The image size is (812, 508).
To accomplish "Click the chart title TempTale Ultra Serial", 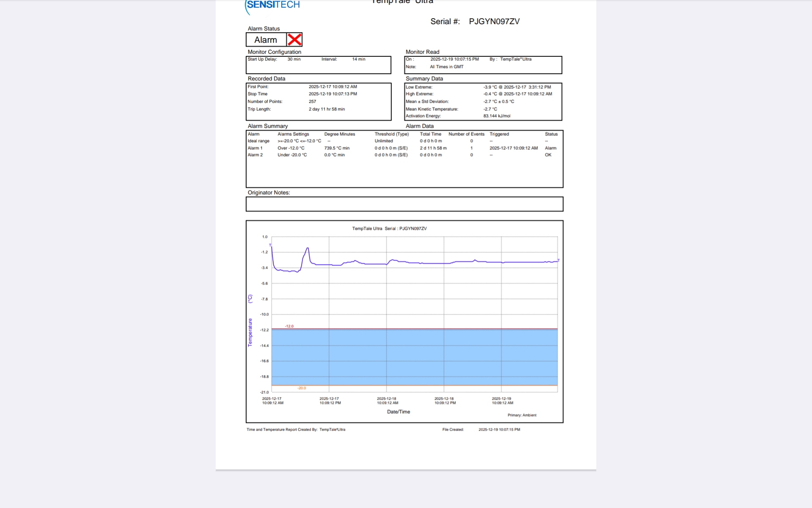I will (x=389, y=229).
